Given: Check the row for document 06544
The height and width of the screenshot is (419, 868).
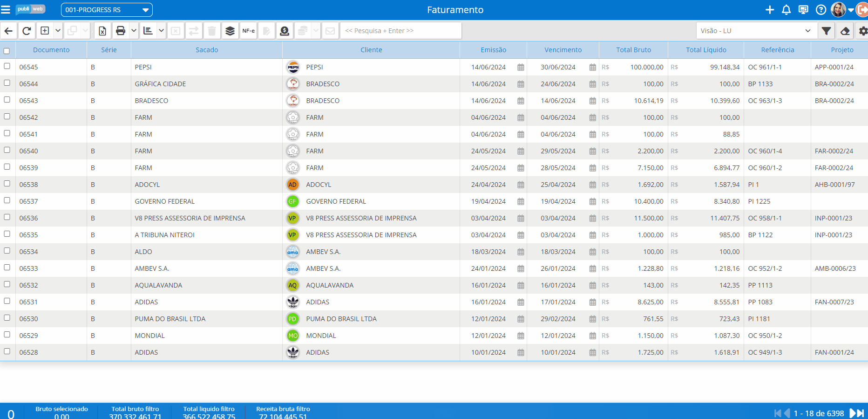Looking at the screenshot, I should click(7, 83).
